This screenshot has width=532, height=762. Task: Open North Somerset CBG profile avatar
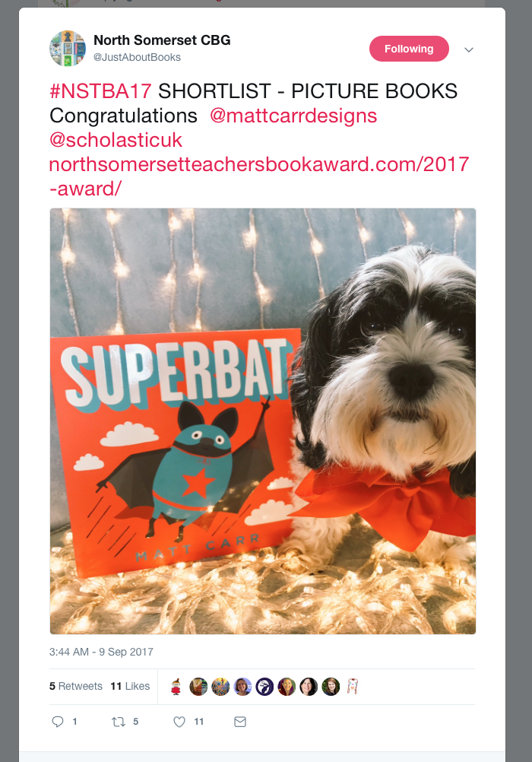click(x=68, y=48)
